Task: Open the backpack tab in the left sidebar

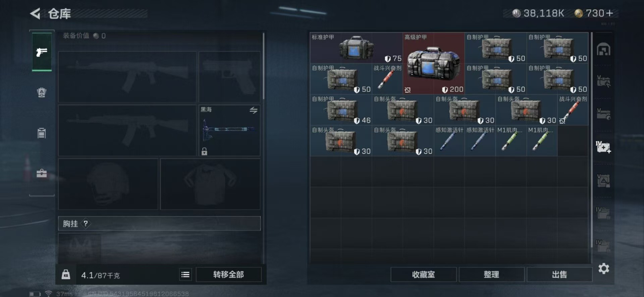Action: [42, 93]
